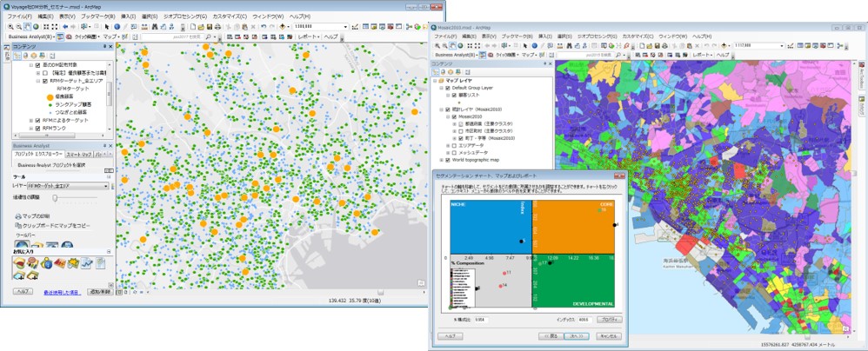Click List By Drawing Order in Mosaic2010 contents
The width and height of the screenshot is (868, 351).
(436, 72)
